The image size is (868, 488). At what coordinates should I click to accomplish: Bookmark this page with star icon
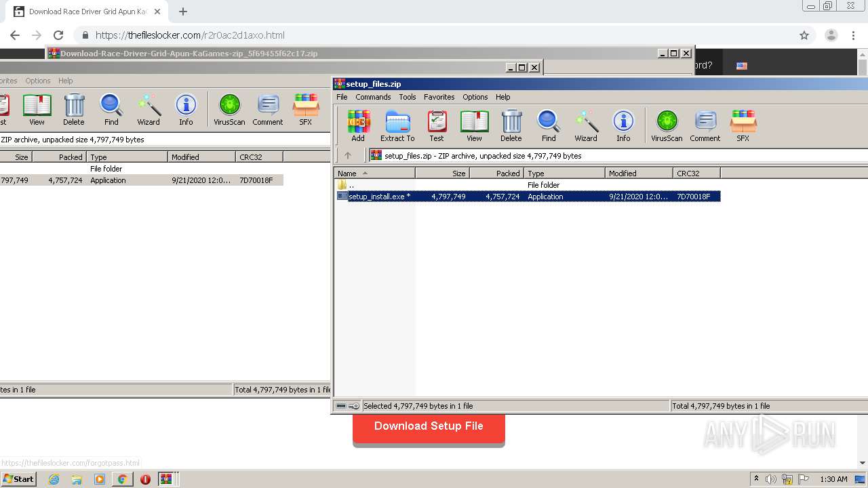pos(804,35)
